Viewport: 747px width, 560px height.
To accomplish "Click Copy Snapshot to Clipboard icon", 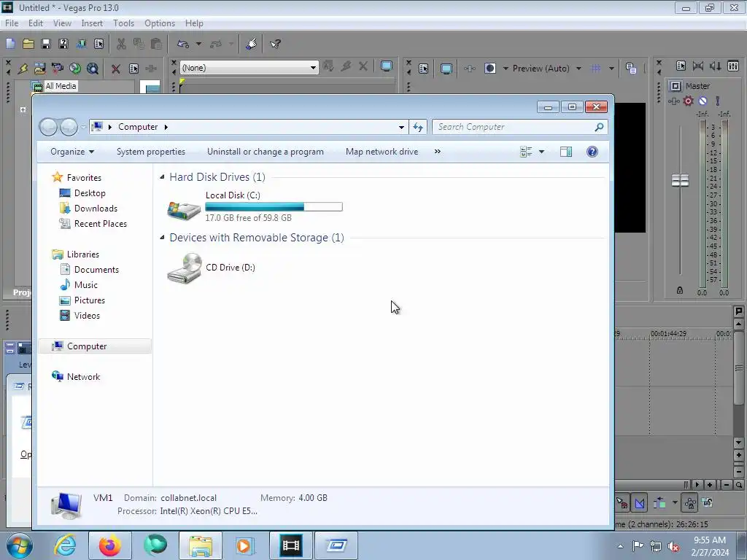I will [631, 69].
